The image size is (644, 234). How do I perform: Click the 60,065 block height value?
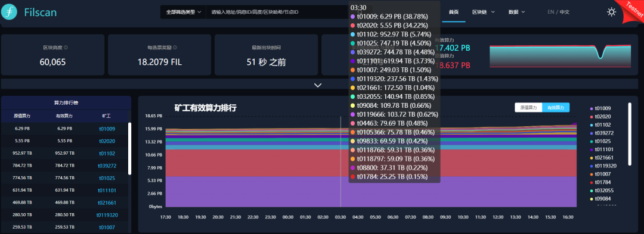tap(52, 63)
